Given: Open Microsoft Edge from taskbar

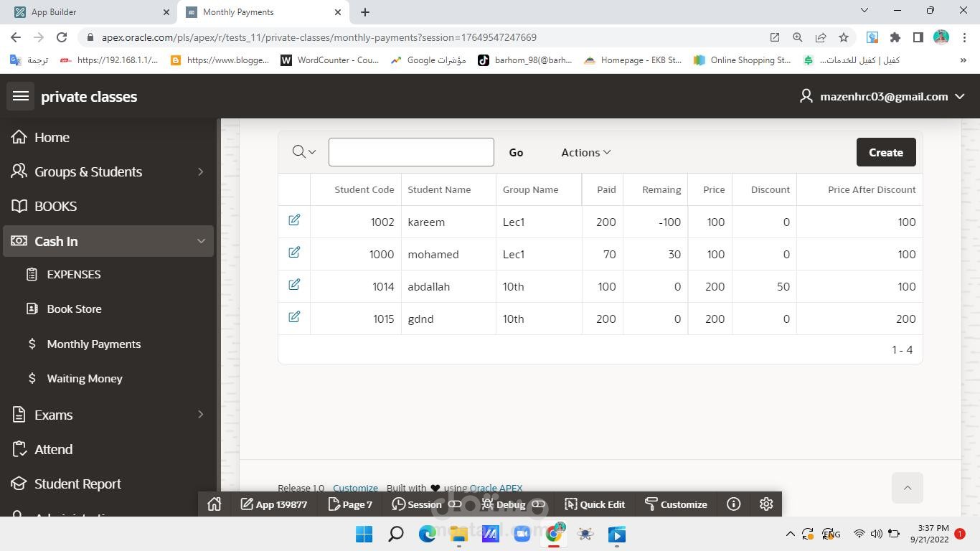Looking at the screenshot, I should coord(427,534).
